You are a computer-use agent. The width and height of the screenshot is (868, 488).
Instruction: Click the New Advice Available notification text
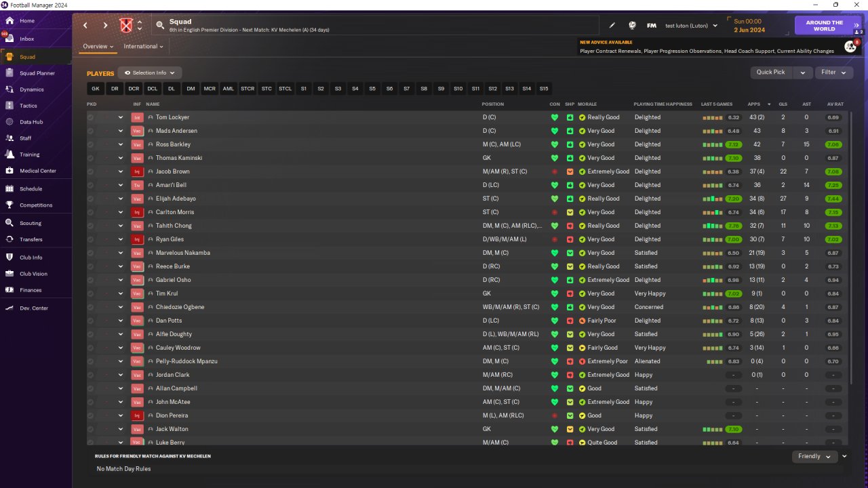click(x=606, y=42)
